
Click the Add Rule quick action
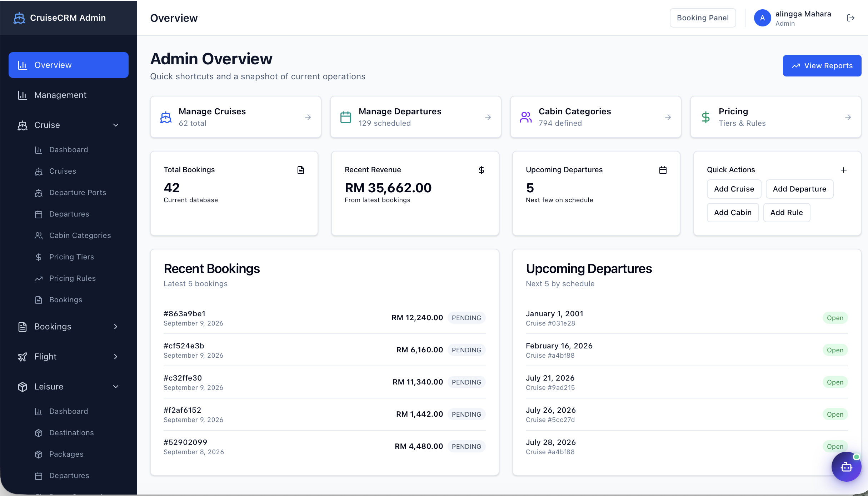click(787, 213)
